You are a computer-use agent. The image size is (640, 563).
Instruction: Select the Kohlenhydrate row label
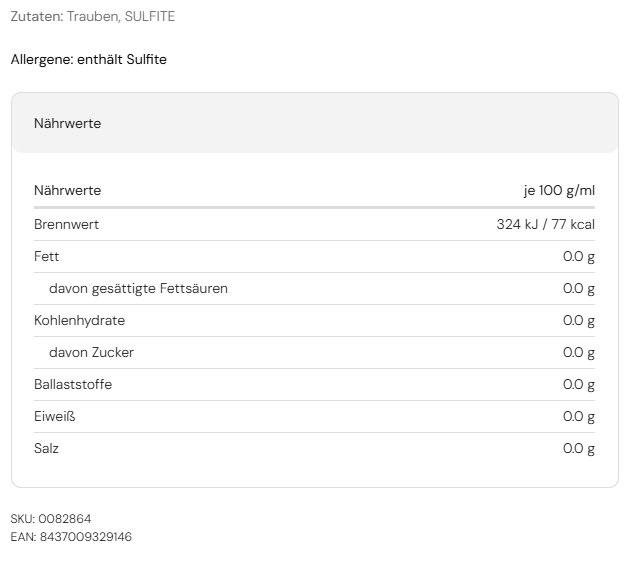point(79,321)
